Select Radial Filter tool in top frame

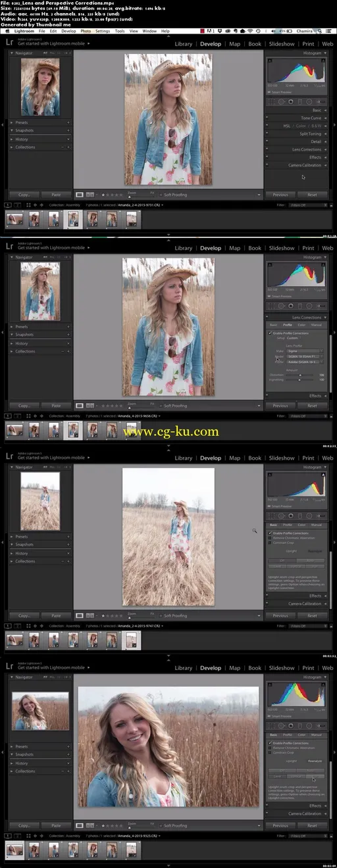(x=309, y=101)
